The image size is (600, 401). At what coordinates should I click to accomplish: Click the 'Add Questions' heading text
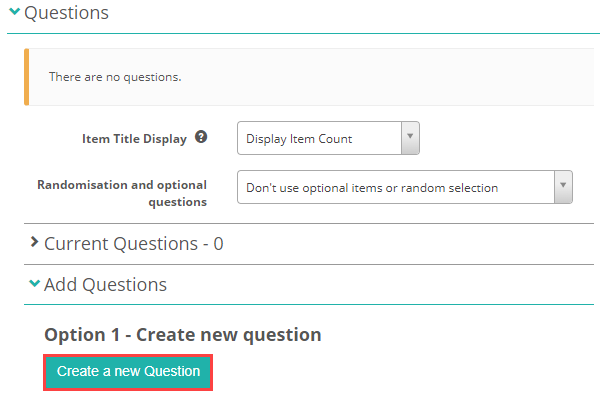[105, 285]
